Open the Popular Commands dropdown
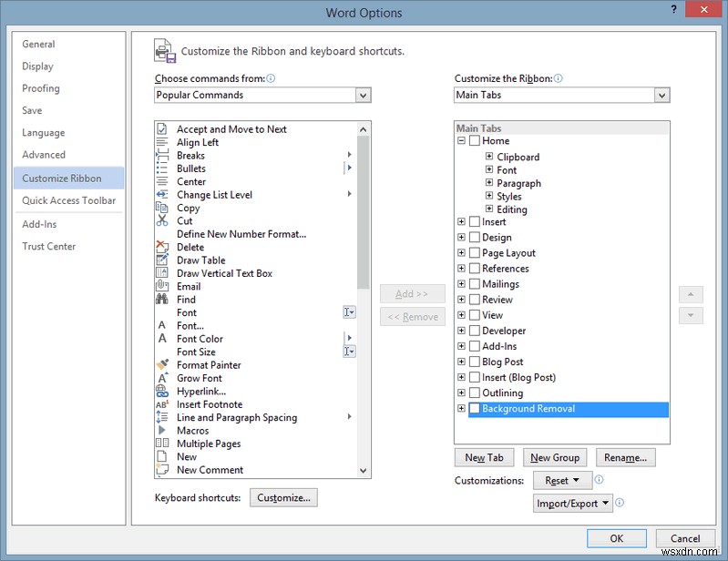The height and width of the screenshot is (561, 728). 363,95
